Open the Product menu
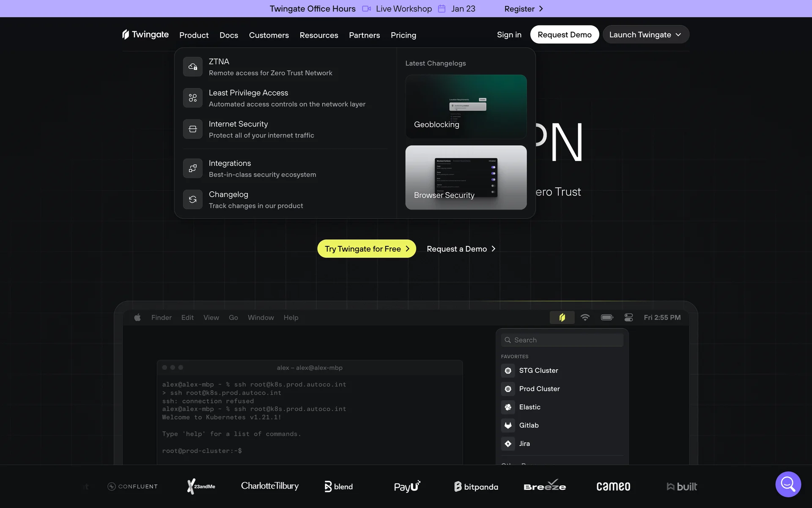 click(x=194, y=35)
